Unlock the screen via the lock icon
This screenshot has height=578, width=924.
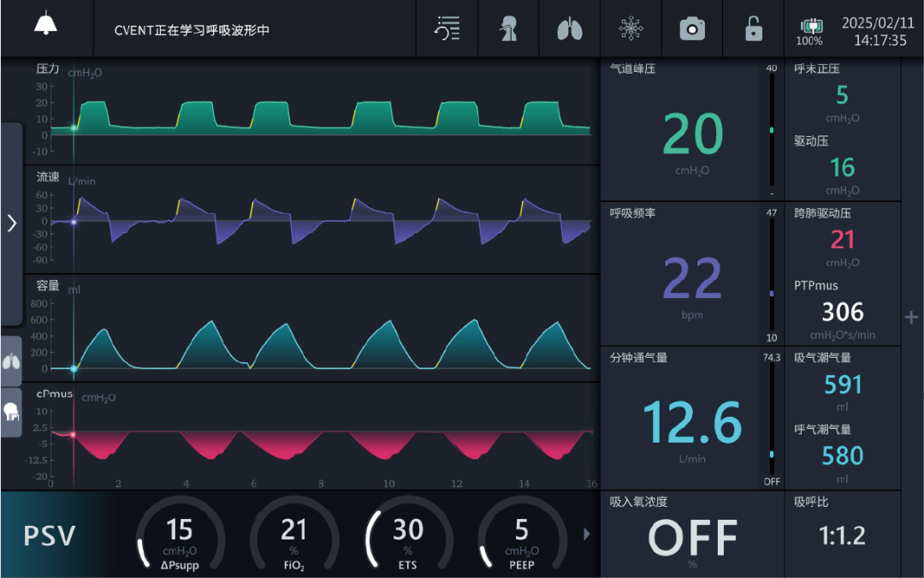pos(752,28)
